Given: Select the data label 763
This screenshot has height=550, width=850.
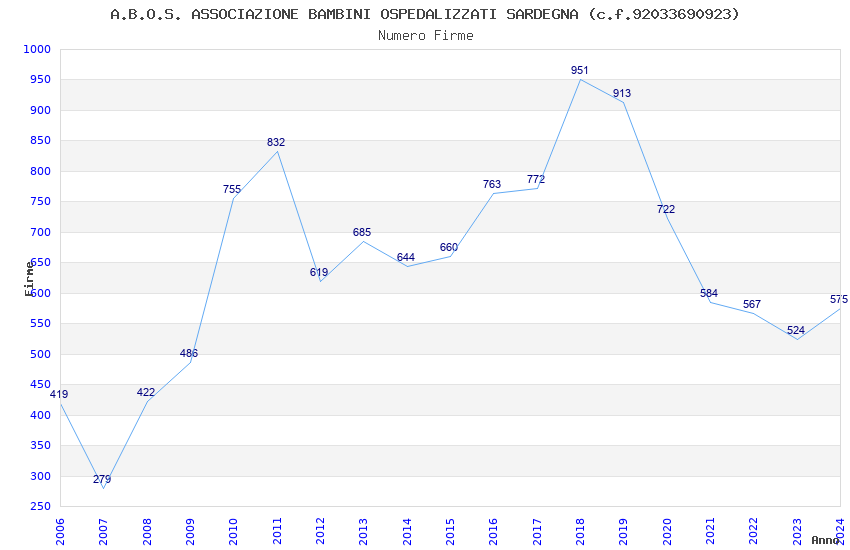Looking at the screenshot, I should 492,184.
